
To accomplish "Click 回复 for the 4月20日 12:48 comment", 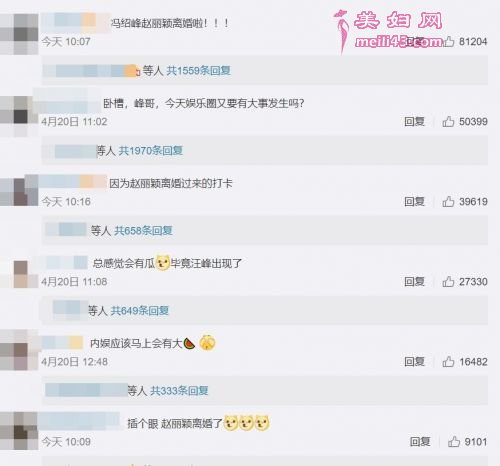I will point(414,361).
